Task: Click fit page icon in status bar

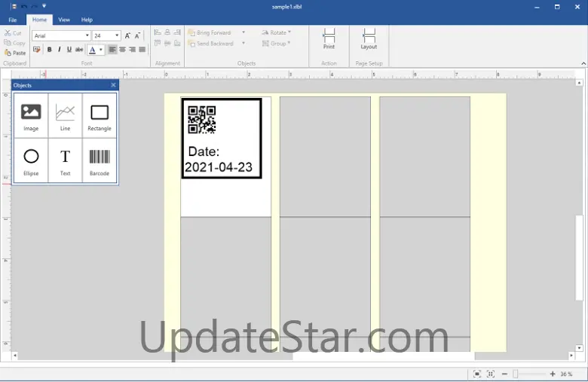Action: click(x=477, y=374)
